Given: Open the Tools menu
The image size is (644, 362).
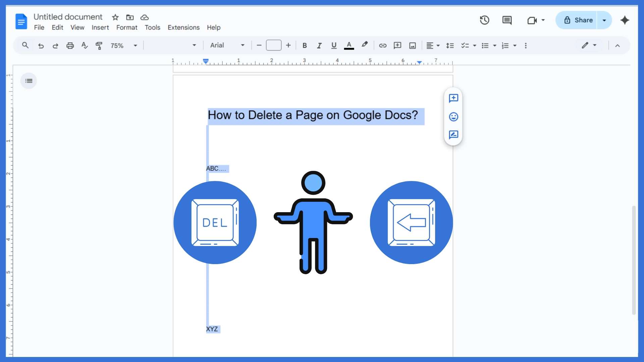Looking at the screenshot, I should pos(153,27).
